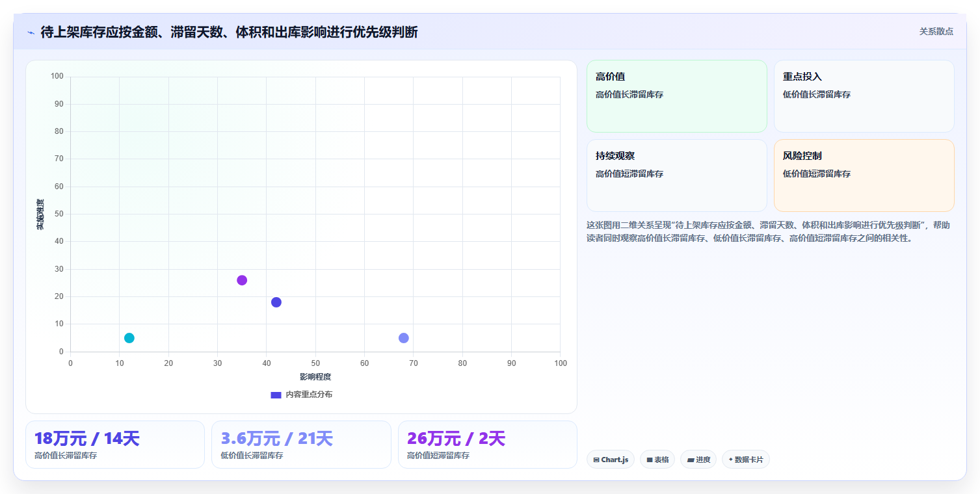Click the 26万元 / 2天 stat card
Viewport: 980px width, 494px height.
pos(488,445)
